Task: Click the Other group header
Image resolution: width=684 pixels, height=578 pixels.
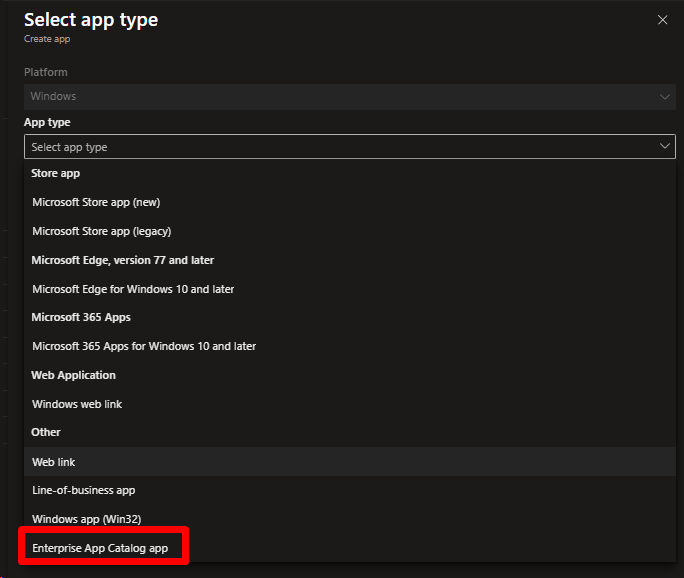Action: click(46, 432)
